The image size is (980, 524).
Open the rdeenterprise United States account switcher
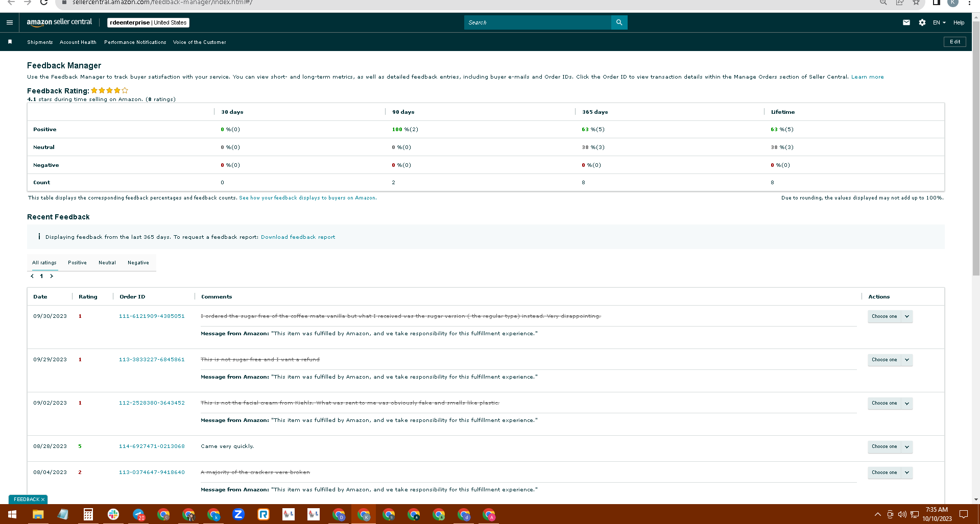[148, 22]
